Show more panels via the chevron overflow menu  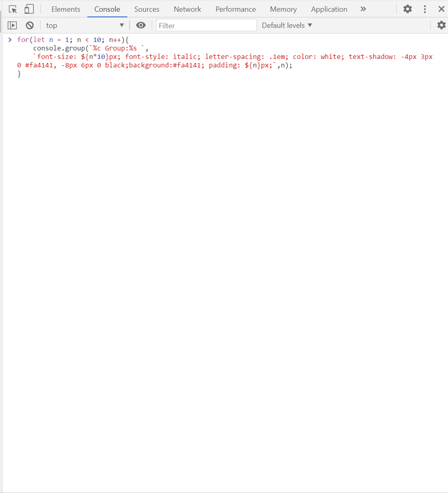click(363, 8)
